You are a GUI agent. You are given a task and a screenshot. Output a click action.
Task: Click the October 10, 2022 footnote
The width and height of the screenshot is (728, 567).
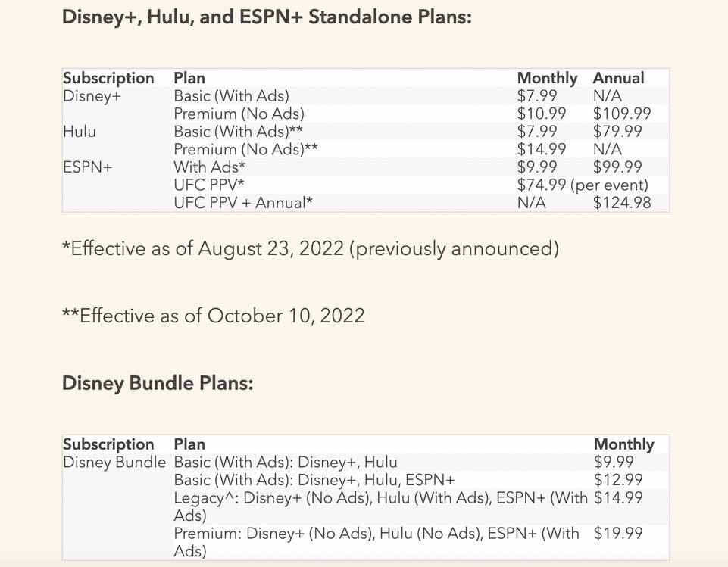tap(213, 315)
